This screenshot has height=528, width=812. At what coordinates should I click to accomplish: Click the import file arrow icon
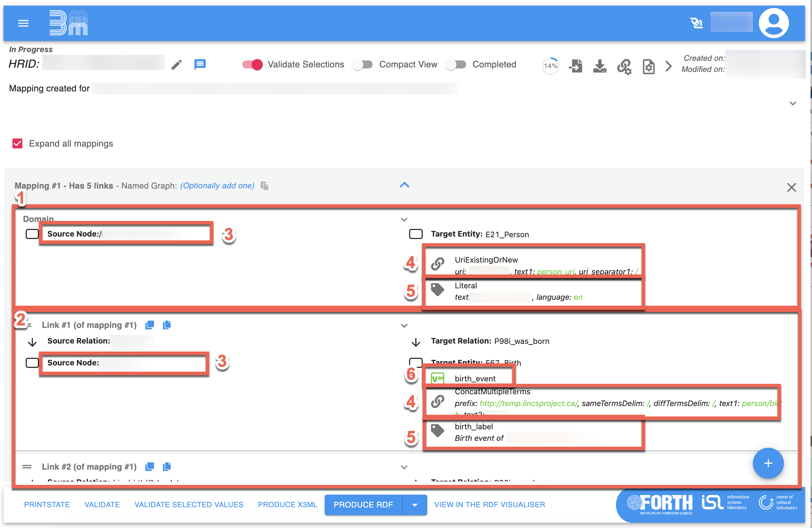point(576,66)
